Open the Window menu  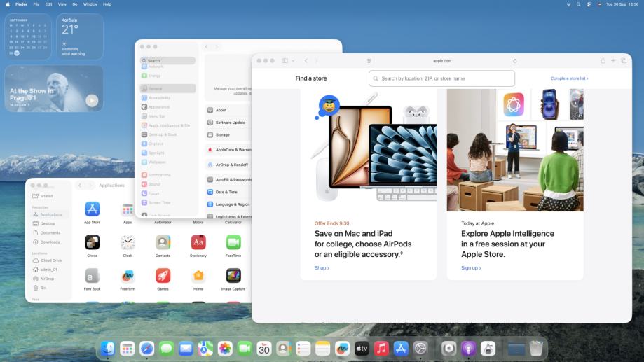(90, 4)
